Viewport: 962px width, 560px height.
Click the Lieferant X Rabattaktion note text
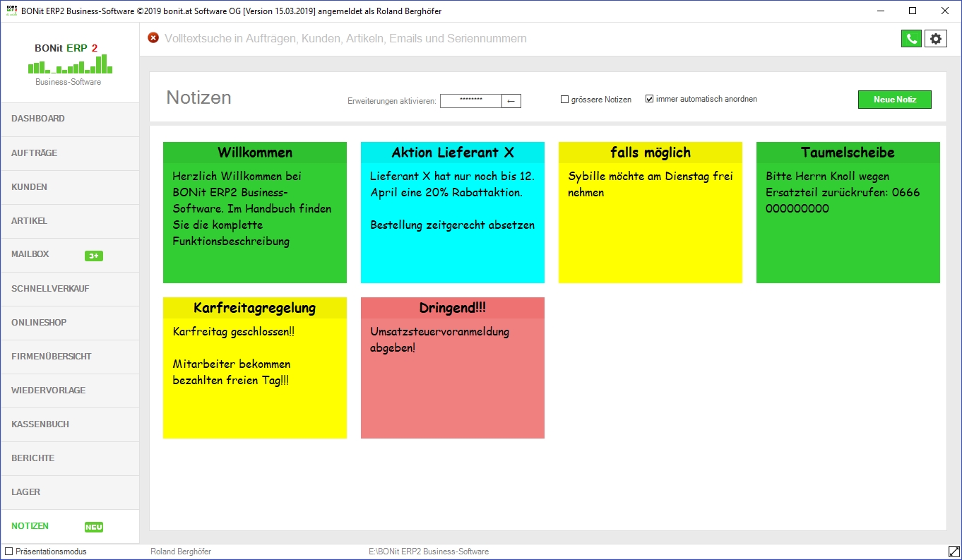click(x=452, y=201)
